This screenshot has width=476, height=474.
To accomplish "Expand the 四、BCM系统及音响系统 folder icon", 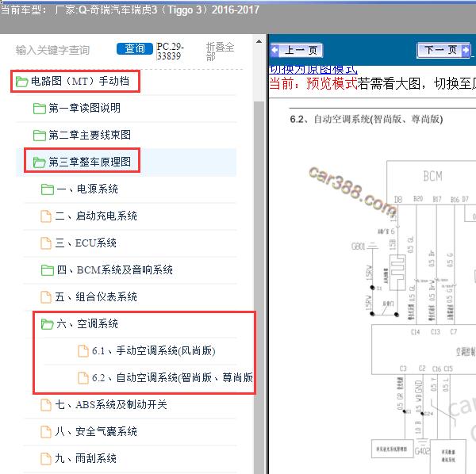I will [x=48, y=270].
